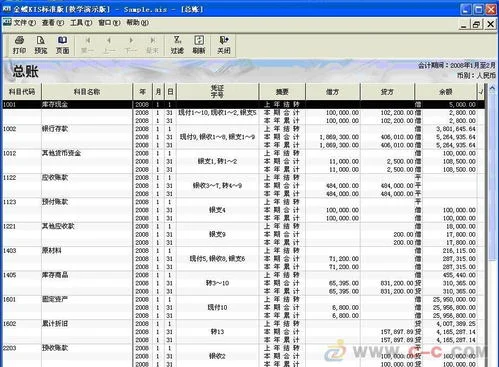The height and width of the screenshot is (367, 499).
Task: Open the 工具 (Tools) menu
Action: (x=81, y=23)
